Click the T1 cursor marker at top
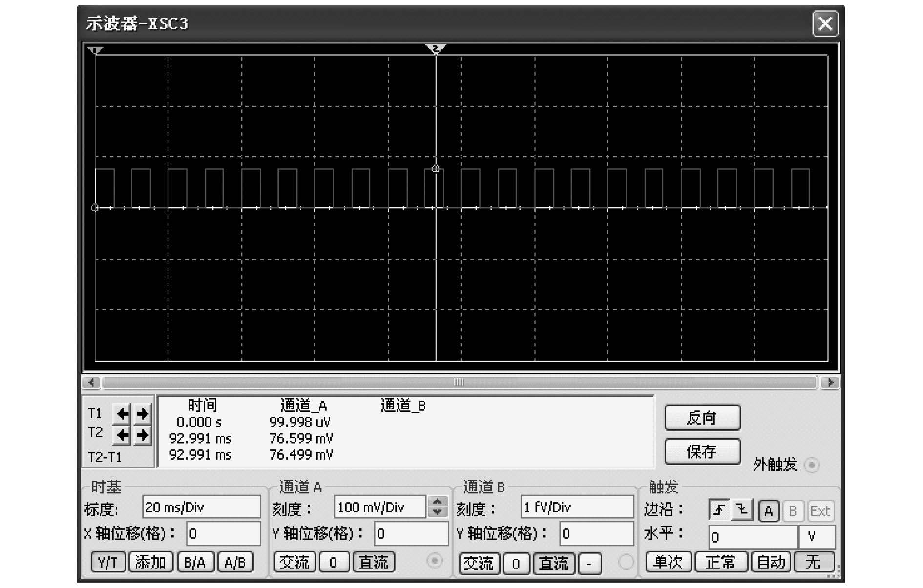Screen dimensions: 923x588 (x=95, y=50)
